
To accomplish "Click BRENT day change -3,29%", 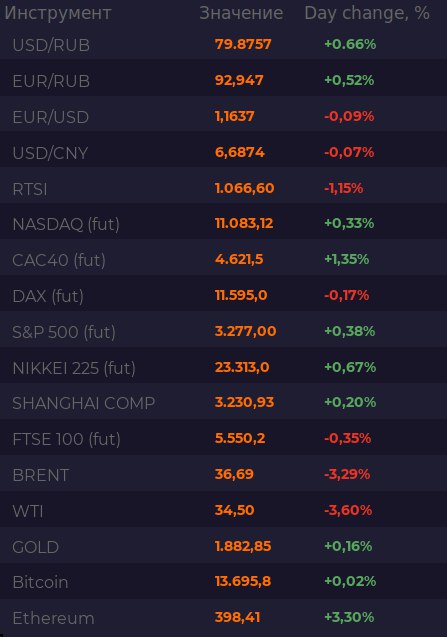I will click(347, 474).
